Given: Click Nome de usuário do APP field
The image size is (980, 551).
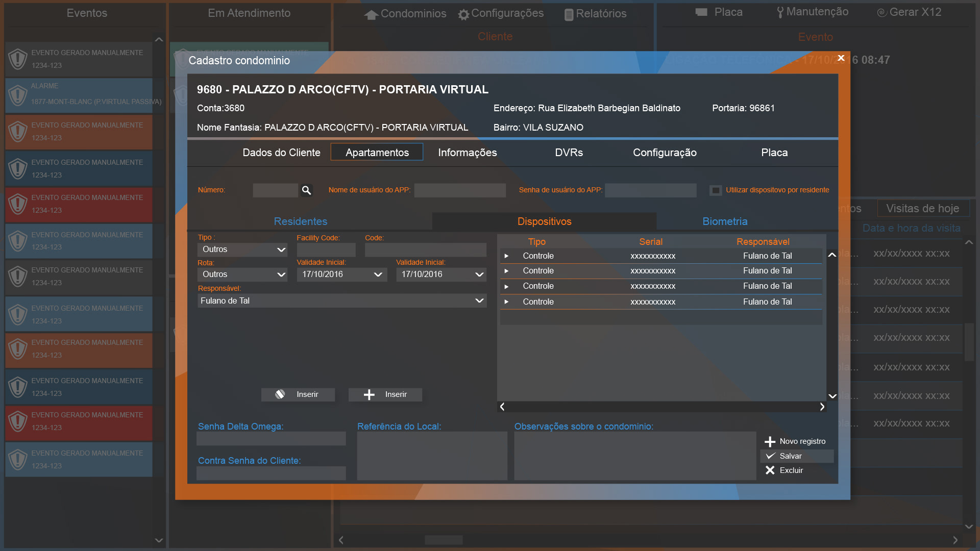Looking at the screenshot, I should coord(460,190).
